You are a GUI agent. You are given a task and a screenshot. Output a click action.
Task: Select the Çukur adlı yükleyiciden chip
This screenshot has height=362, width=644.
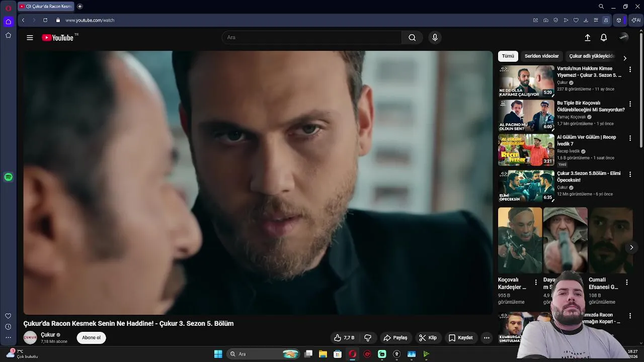click(592, 56)
